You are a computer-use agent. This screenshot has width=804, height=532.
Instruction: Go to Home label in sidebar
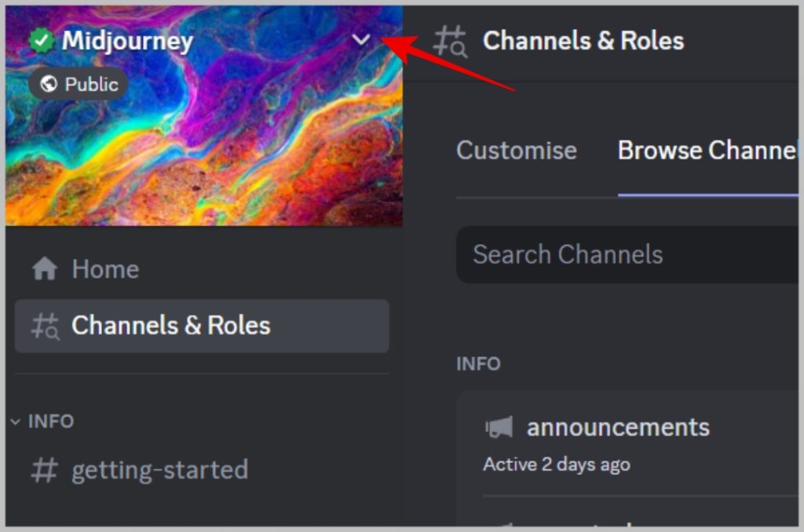point(105,269)
